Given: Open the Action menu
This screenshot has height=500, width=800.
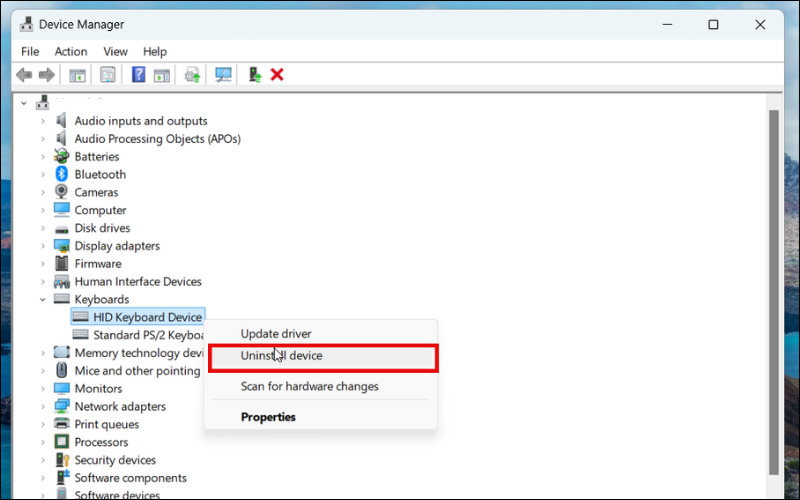Looking at the screenshot, I should point(71,52).
